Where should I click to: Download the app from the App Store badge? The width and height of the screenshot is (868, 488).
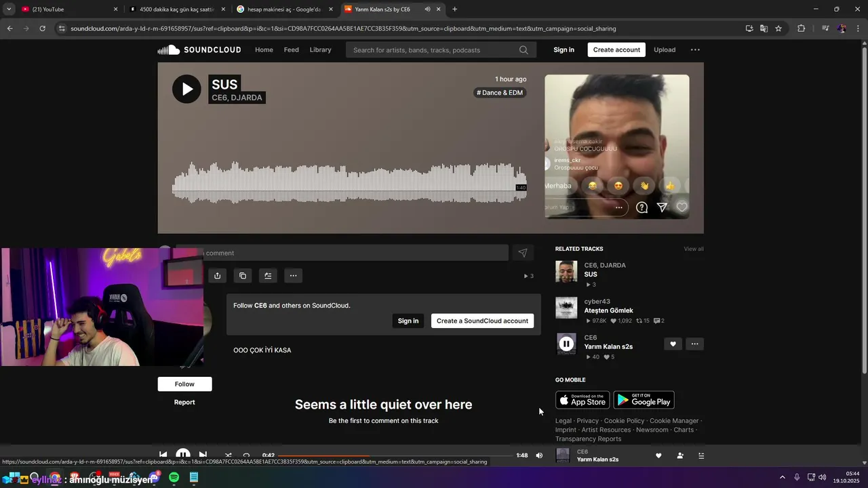coord(583,400)
